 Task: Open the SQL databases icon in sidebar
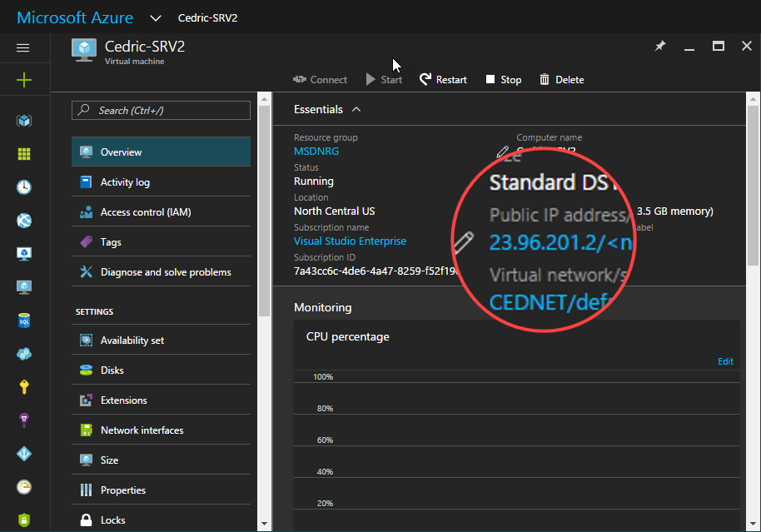coord(24,321)
